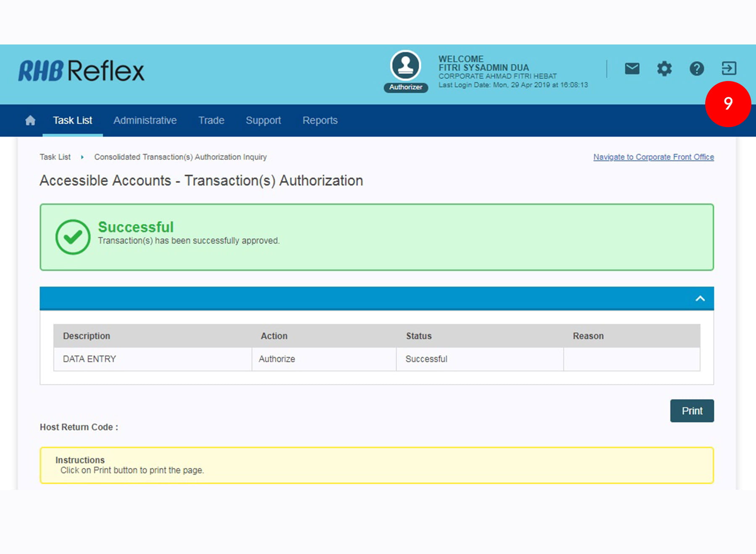The height and width of the screenshot is (554, 756).
Task: Click the red step 9 badge
Action: 728,104
